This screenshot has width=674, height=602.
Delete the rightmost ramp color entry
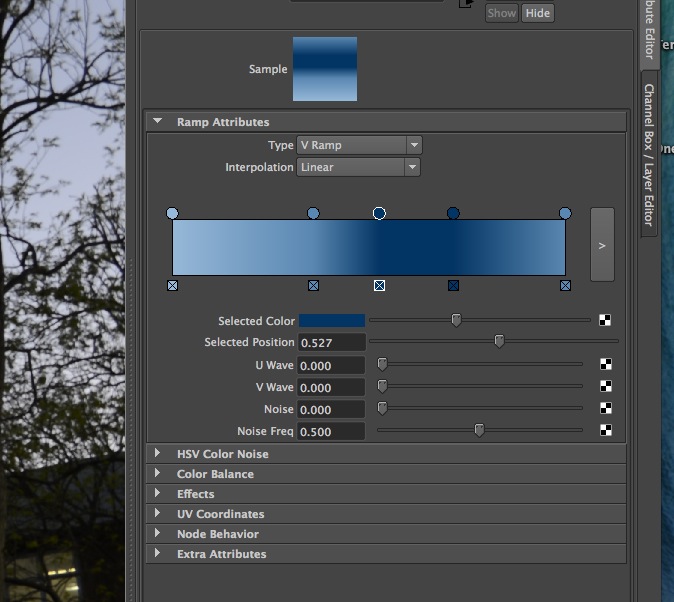coord(565,286)
